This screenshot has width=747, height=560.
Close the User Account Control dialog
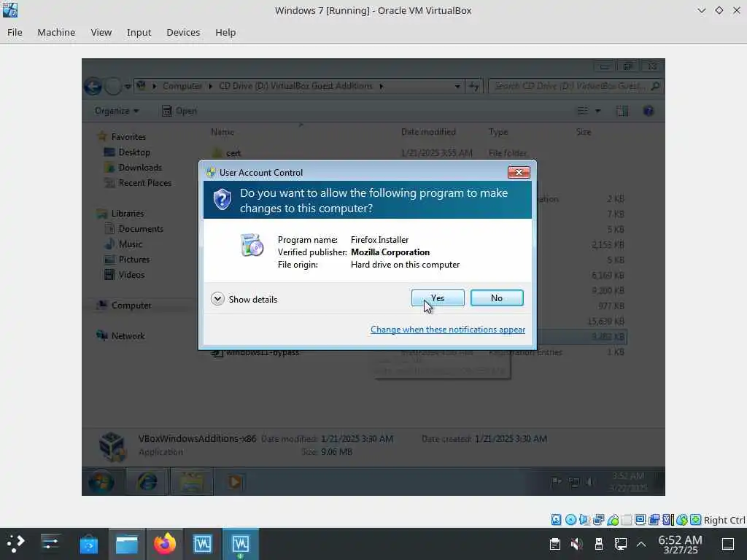point(519,172)
